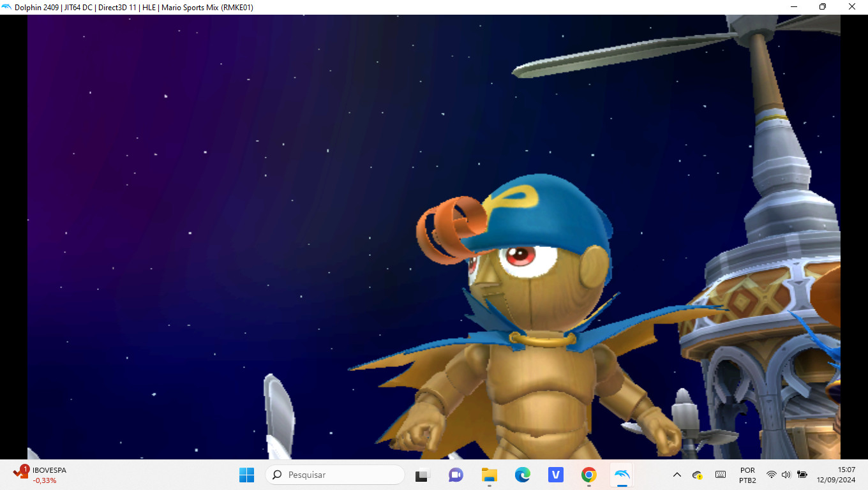868x490 pixels.
Task: Open the volume control slider
Action: click(786, 474)
